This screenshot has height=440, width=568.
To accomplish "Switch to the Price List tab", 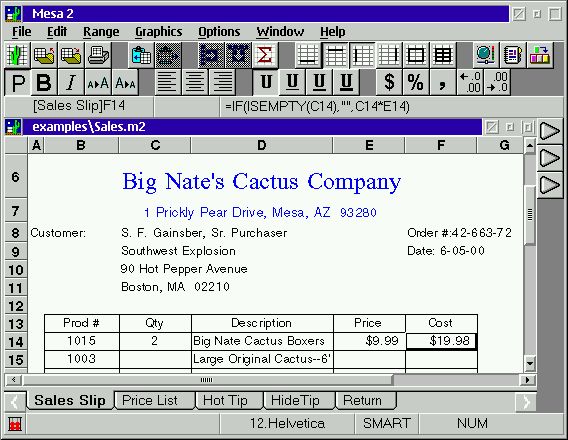I will tap(150, 401).
